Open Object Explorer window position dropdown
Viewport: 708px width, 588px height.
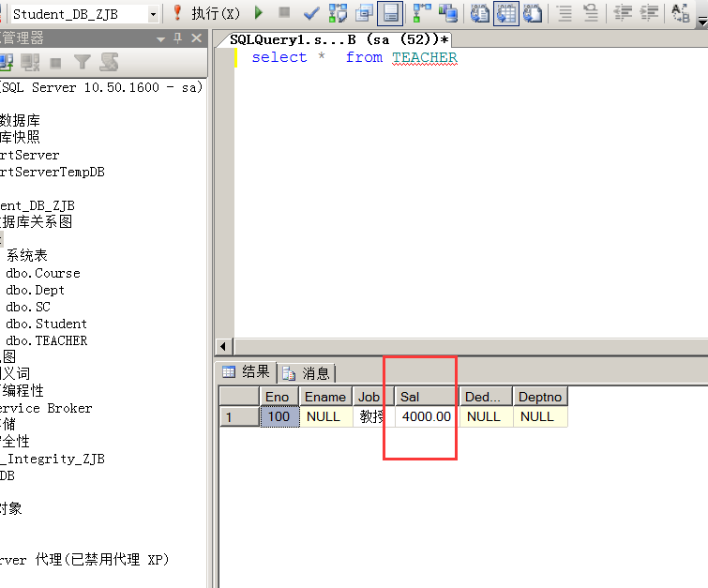pos(160,39)
